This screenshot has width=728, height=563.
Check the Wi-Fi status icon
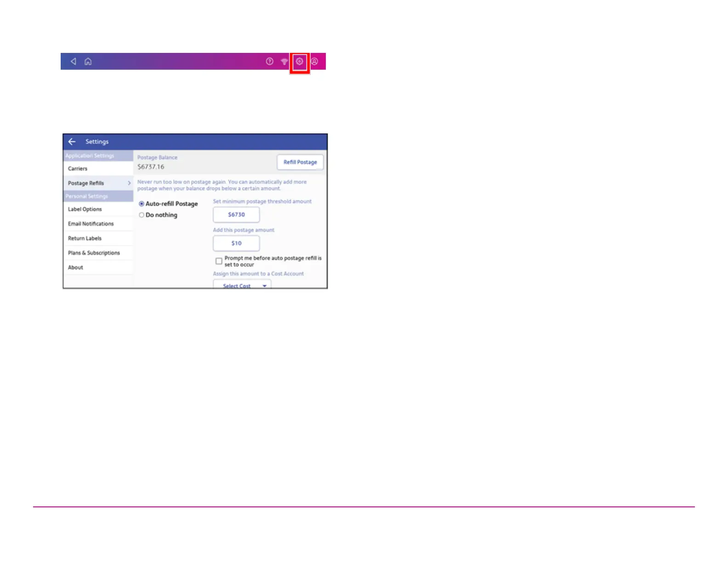(x=284, y=62)
